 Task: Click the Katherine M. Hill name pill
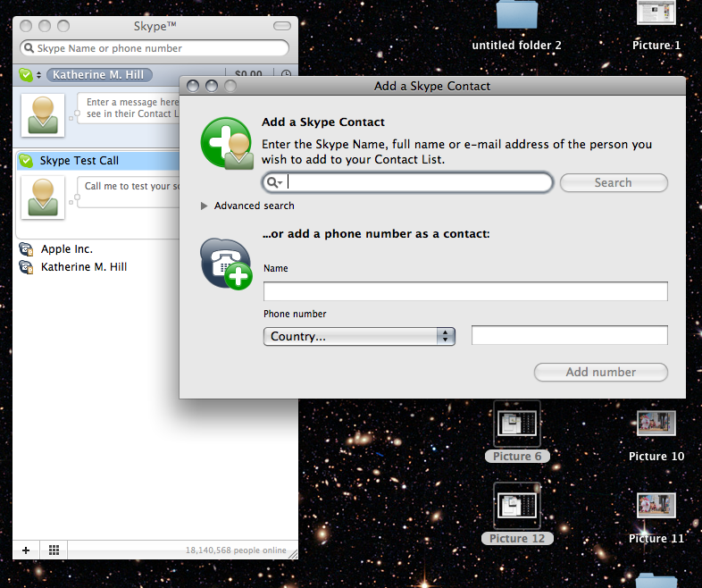(99, 75)
